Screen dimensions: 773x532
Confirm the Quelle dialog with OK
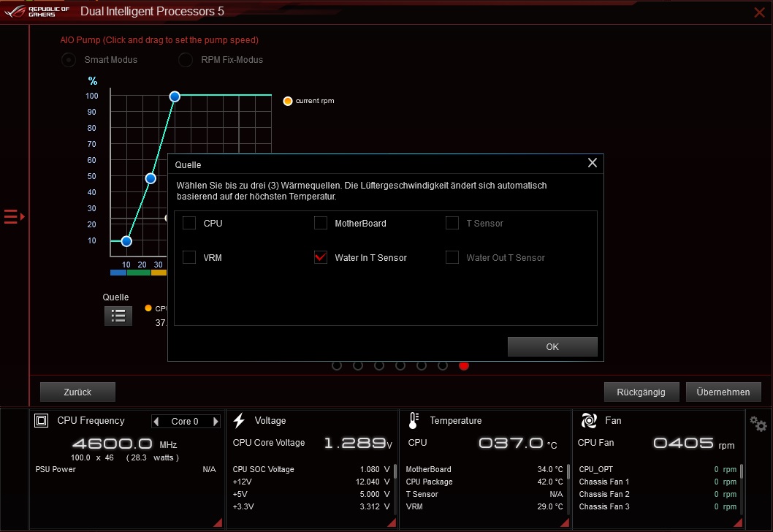552,346
